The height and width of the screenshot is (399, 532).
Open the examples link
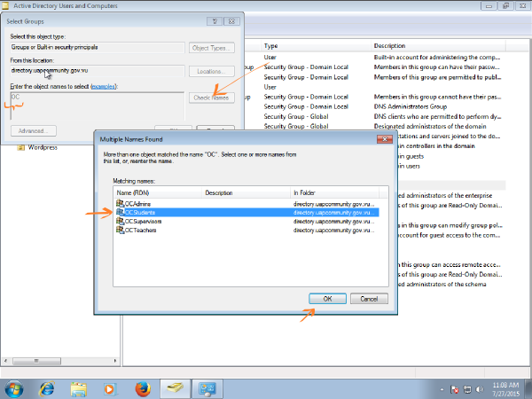coord(103,87)
